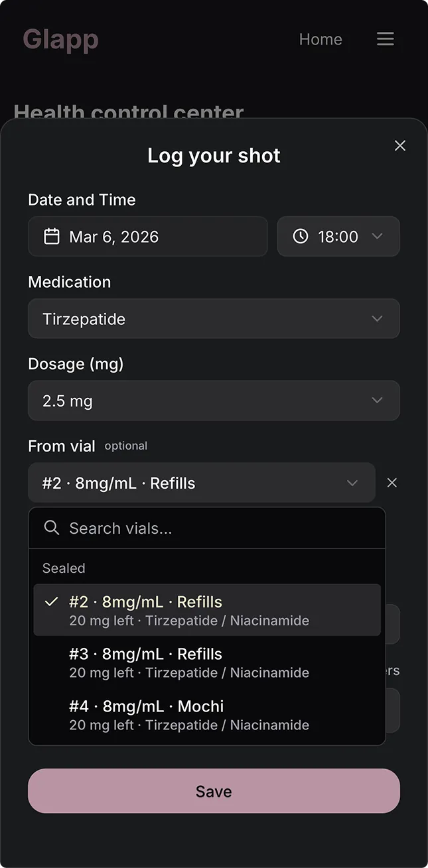This screenshot has width=428, height=868.
Task: Click the calendar icon in the date field
Action: click(x=52, y=236)
